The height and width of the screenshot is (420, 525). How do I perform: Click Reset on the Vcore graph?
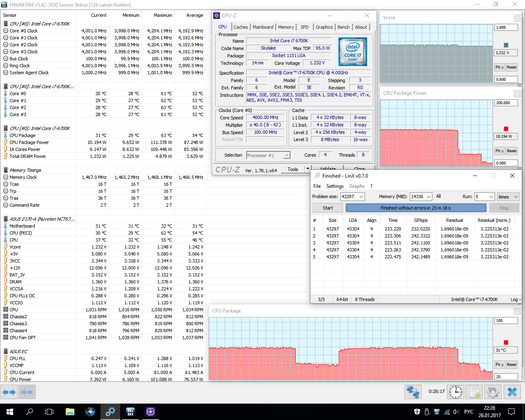coord(511,67)
